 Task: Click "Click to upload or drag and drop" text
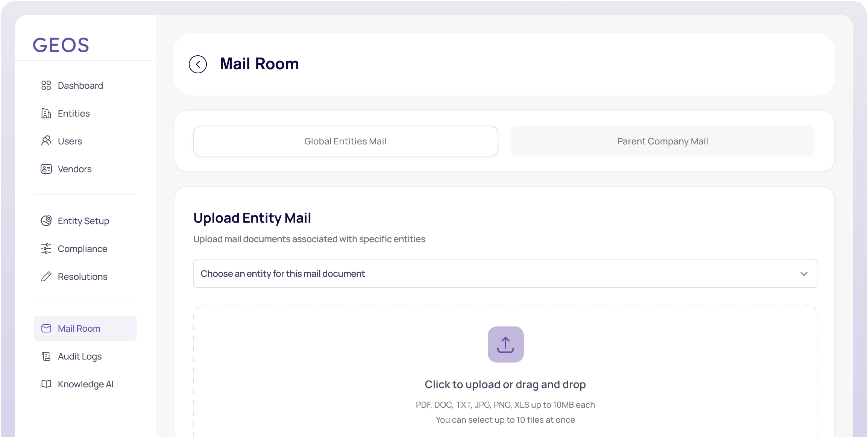coord(505,384)
